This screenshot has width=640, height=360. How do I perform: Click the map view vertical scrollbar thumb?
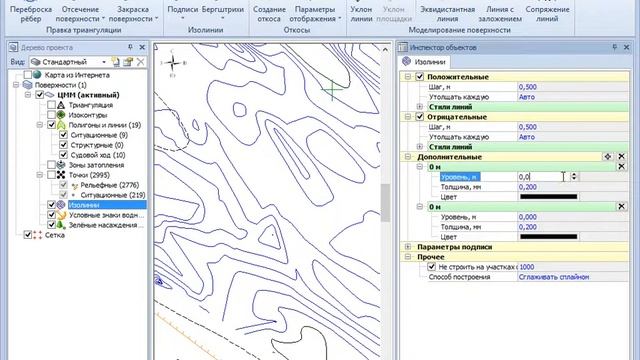click(x=385, y=202)
